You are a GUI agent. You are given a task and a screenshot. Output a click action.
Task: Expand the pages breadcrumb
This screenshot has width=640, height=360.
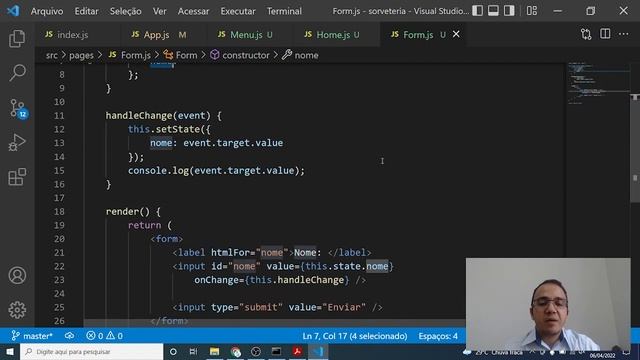(81, 55)
